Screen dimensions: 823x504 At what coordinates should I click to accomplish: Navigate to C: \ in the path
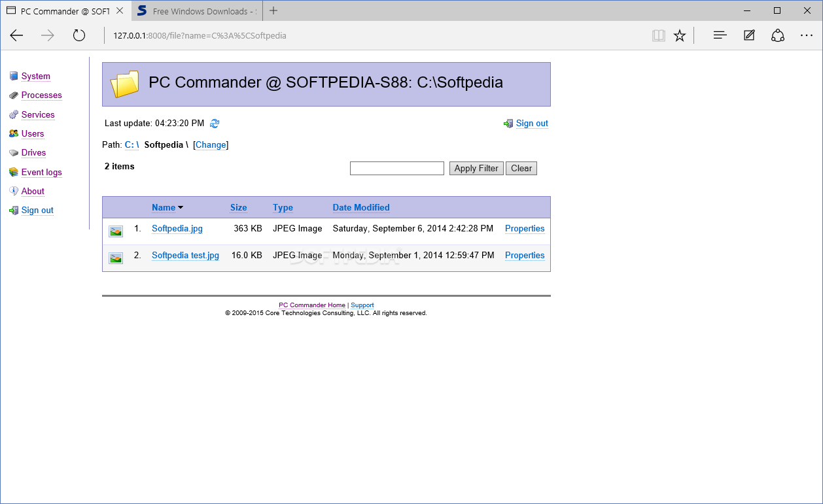point(131,144)
